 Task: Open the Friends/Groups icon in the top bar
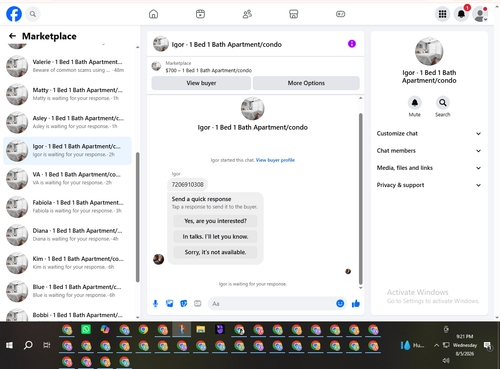coord(247,14)
